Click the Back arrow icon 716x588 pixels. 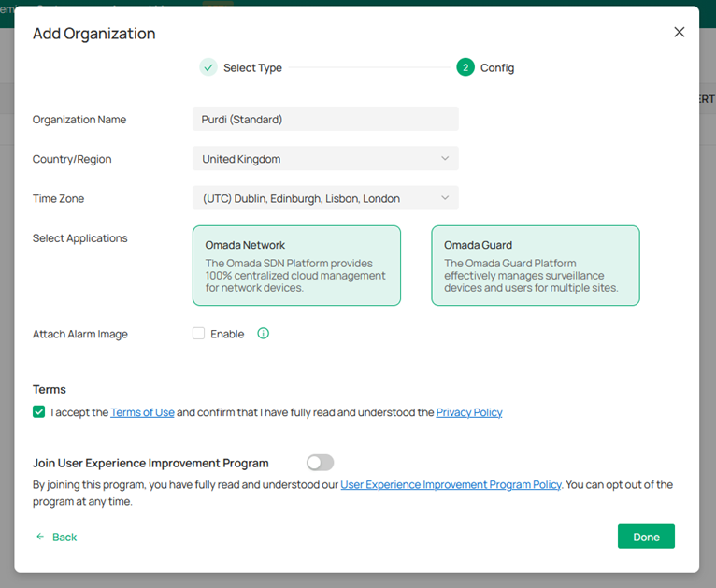[x=40, y=537]
